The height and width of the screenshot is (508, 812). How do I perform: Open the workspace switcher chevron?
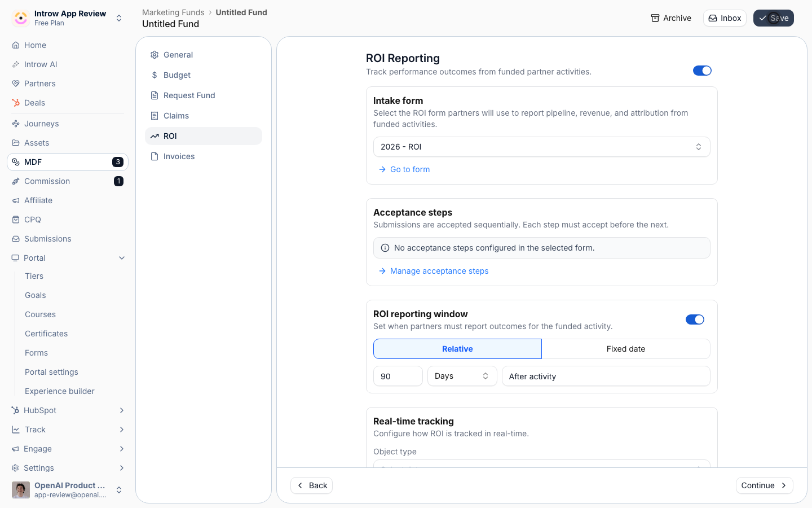click(x=119, y=18)
